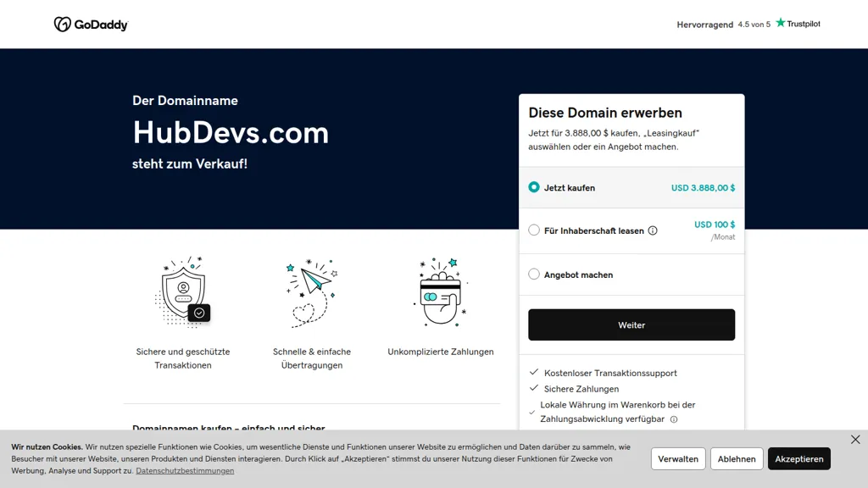
Task: Click the info icon next to leasen
Action: [x=653, y=230]
